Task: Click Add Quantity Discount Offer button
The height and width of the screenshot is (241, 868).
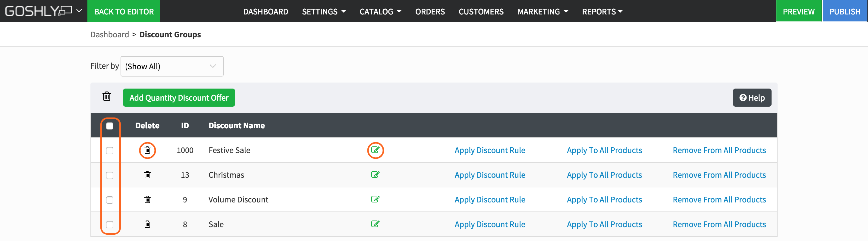Action: pos(179,98)
